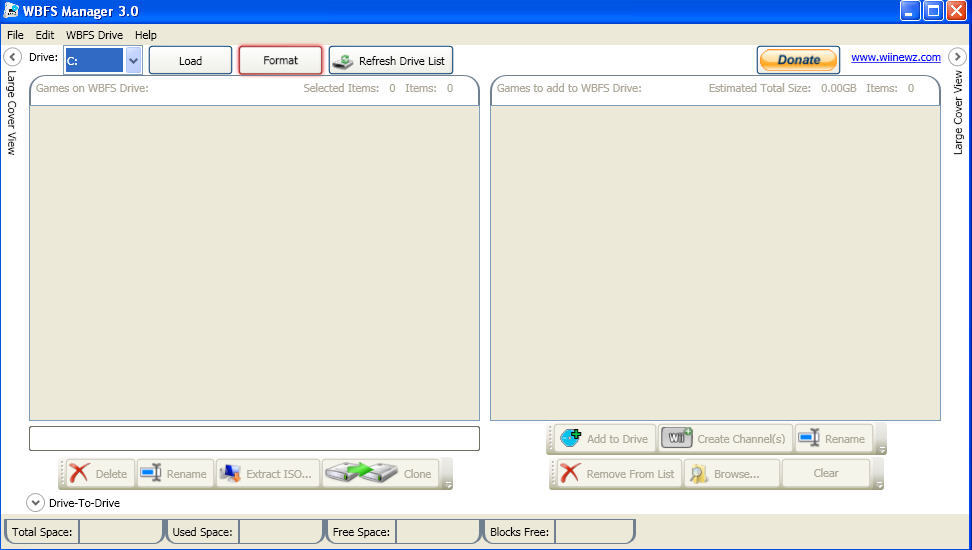Click the Free Space status label
This screenshot has width=972, height=550.
click(361, 532)
